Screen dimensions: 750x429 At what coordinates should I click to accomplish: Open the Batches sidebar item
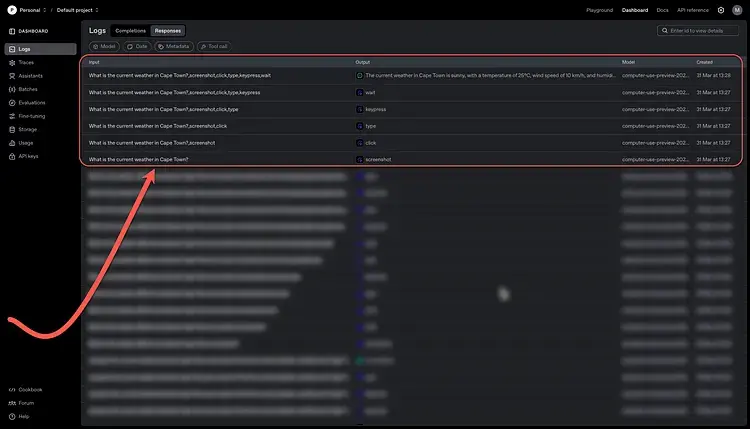28,89
